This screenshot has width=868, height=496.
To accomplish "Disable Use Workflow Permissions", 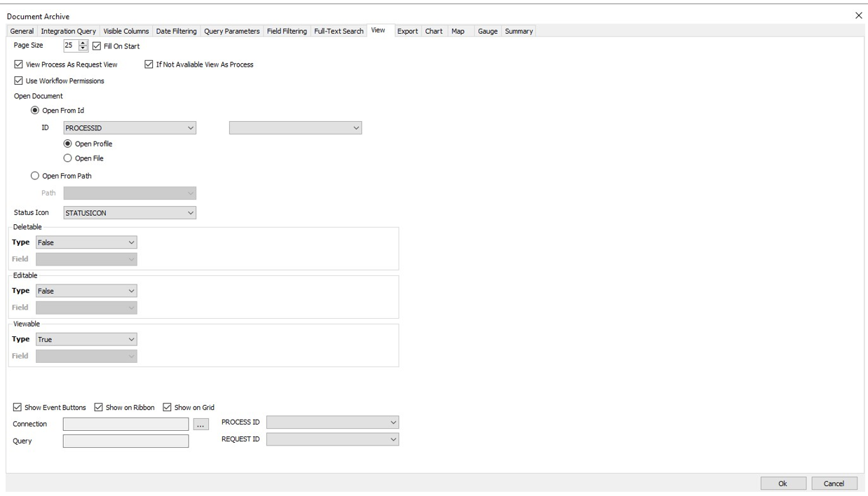I will click(18, 81).
